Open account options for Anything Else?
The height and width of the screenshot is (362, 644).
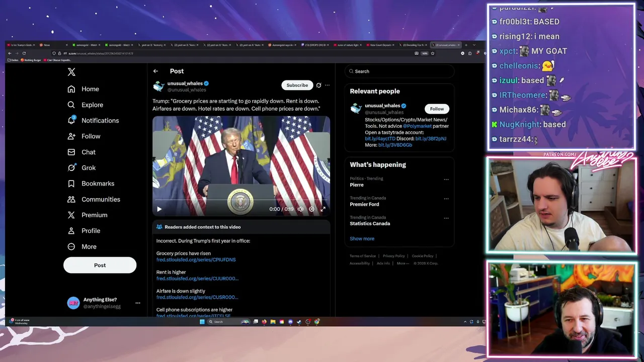pyautogui.click(x=138, y=303)
